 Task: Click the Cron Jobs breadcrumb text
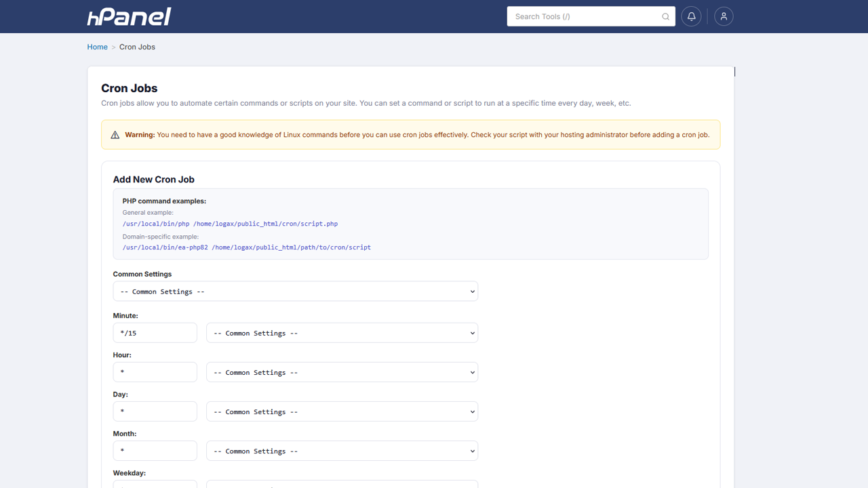tap(137, 47)
